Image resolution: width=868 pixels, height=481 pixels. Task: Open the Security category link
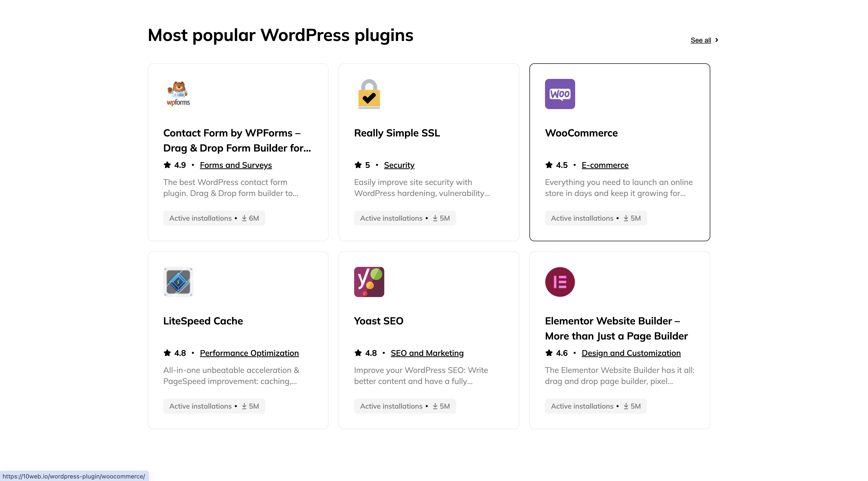coord(399,165)
